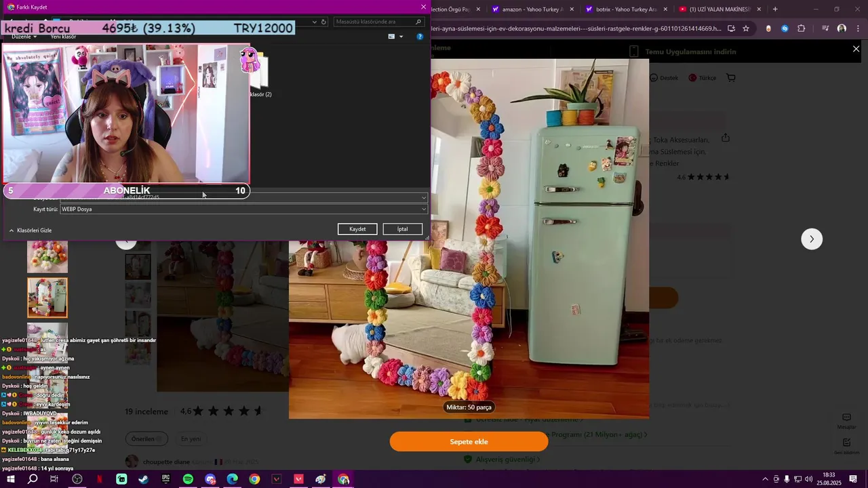Close the botrix Yahoo Turkey tab

click(x=665, y=9)
